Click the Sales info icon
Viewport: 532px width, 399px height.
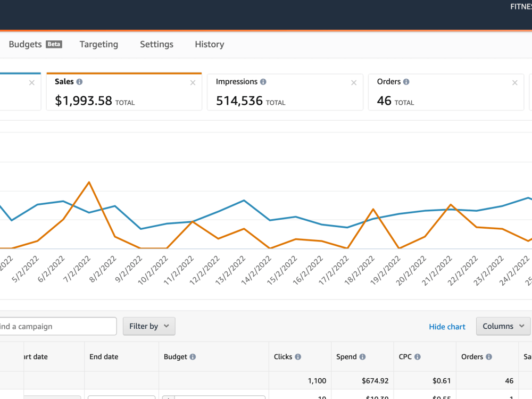point(79,82)
